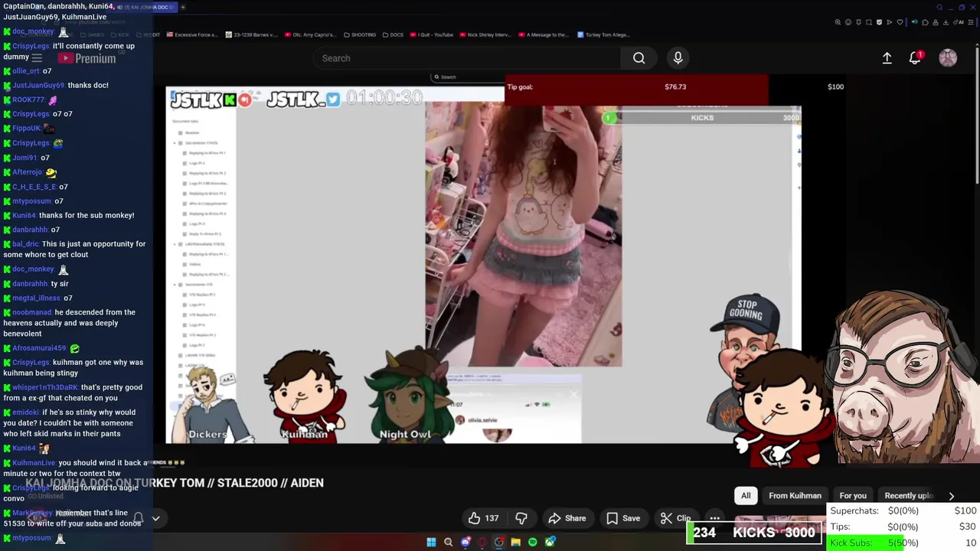Open the A Message to the bookmark
This screenshot has height=551, width=980.
click(x=544, y=34)
